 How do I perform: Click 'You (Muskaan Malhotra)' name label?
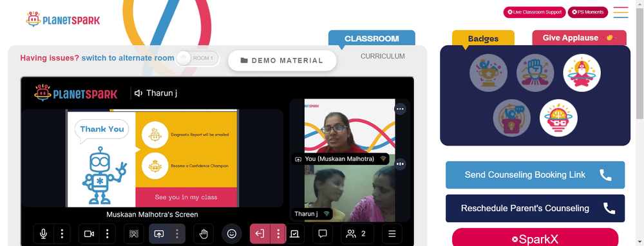[339, 158]
